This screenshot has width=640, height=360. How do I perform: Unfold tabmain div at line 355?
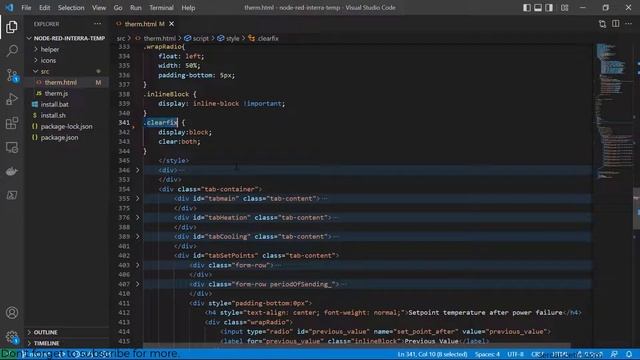(x=138, y=198)
